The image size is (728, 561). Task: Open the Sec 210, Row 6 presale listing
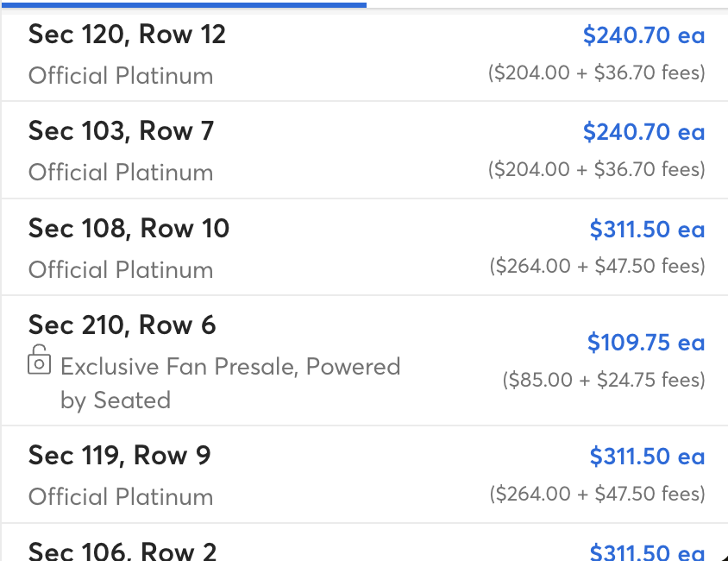point(365,361)
